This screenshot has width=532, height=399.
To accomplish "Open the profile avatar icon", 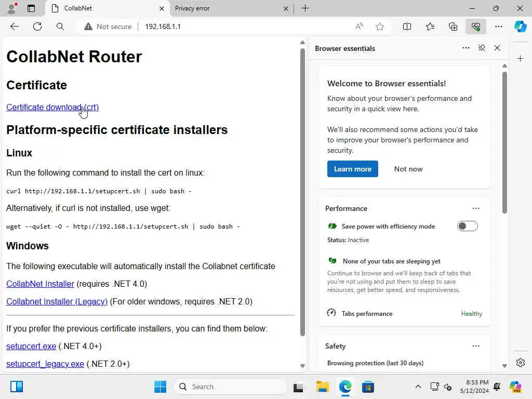I will (12, 8).
